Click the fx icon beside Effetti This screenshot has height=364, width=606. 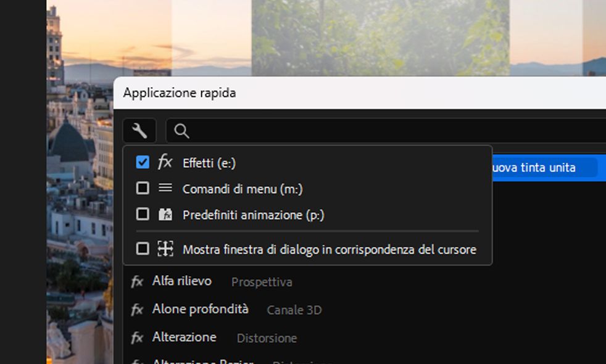coord(165,162)
